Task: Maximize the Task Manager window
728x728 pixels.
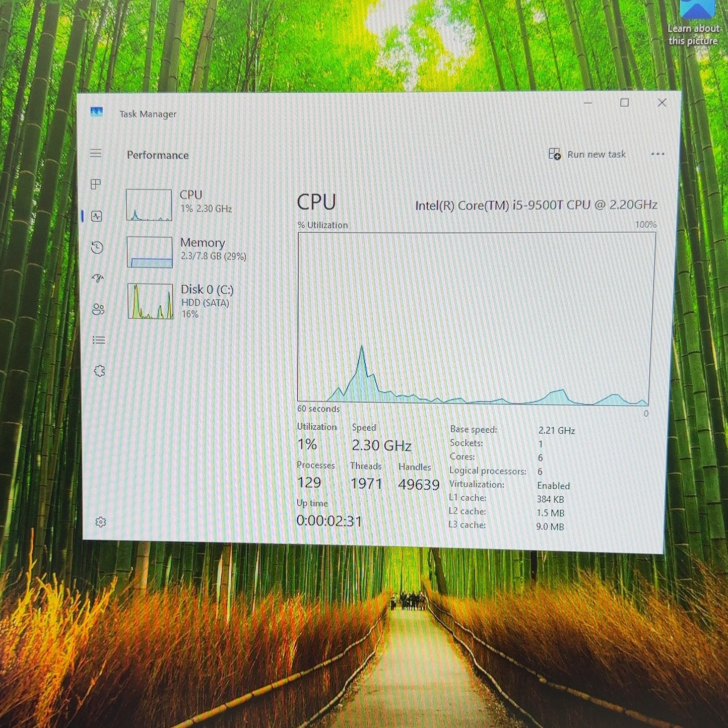Action: 625,103
